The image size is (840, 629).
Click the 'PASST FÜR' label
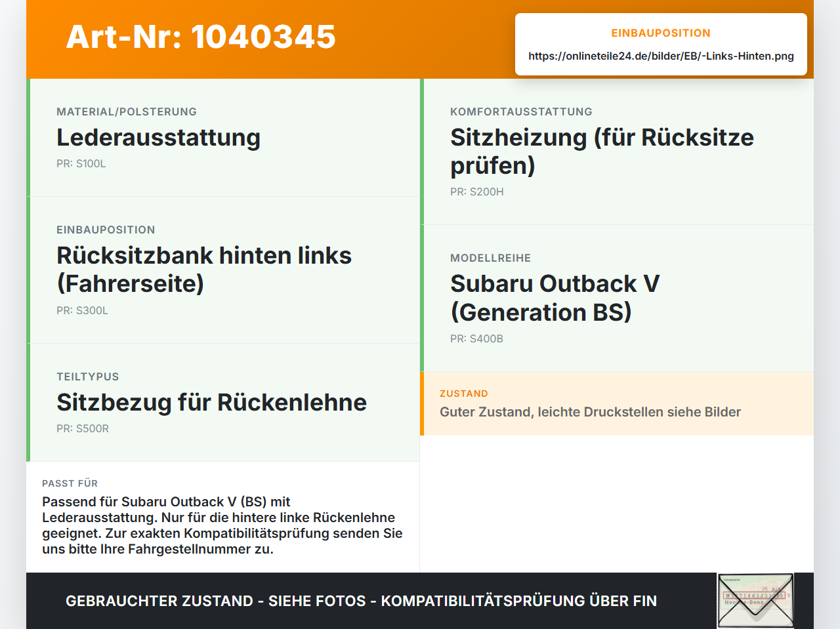tap(70, 483)
